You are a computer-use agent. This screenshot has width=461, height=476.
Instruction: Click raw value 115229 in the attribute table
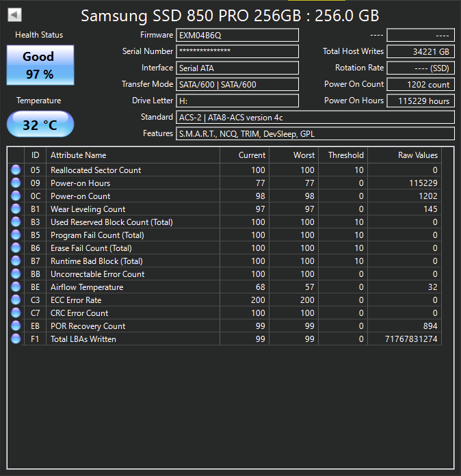[x=423, y=183]
